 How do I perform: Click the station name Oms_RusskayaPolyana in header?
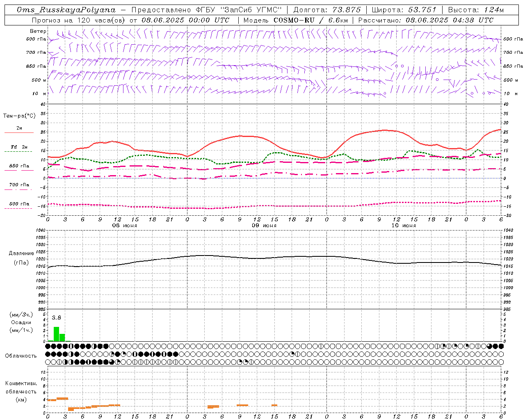[66, 10]
